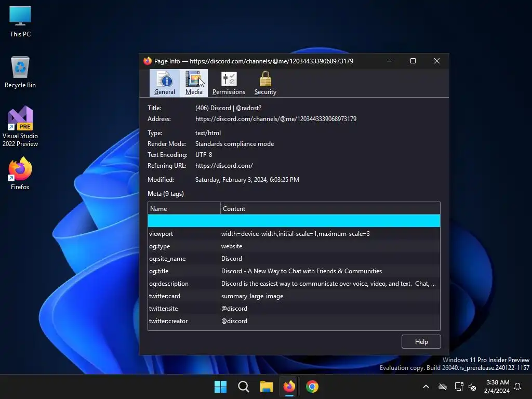Select This PC desktop icon
Screen dimensions: 532x399
[20, 22]
